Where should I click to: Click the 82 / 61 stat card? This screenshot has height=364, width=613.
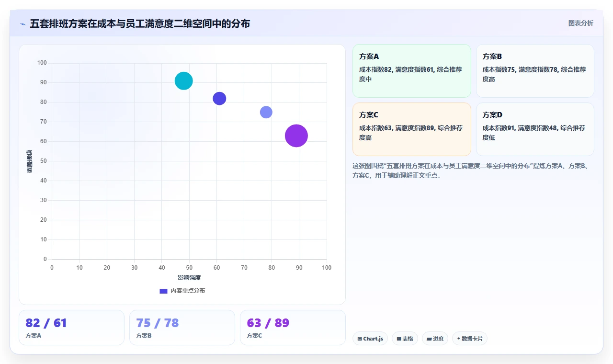tap(71, 328)
